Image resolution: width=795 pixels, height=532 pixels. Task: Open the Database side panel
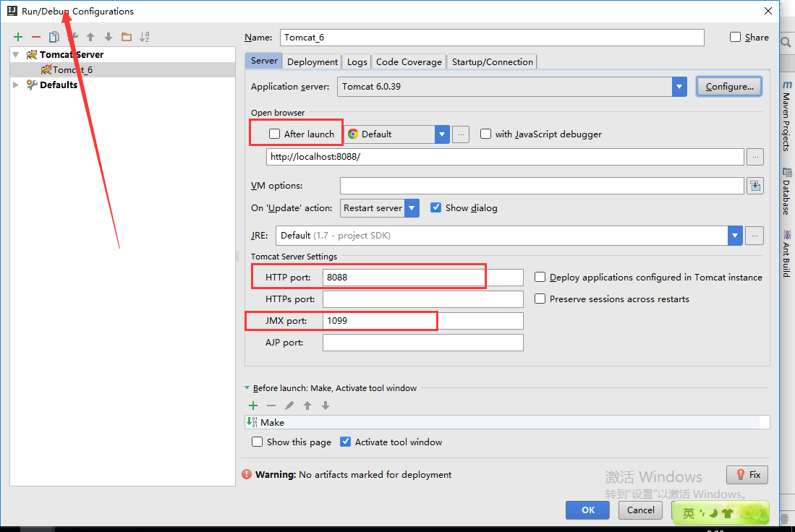point(786,191)
